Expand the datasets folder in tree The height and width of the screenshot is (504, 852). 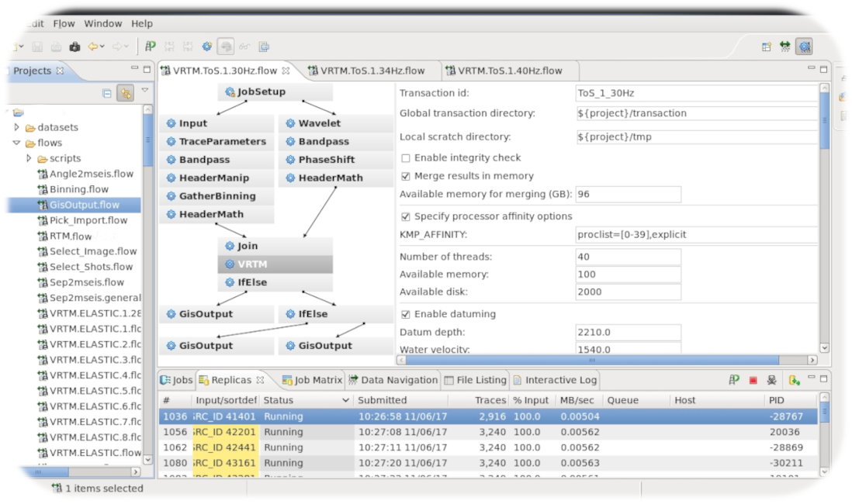17,127
